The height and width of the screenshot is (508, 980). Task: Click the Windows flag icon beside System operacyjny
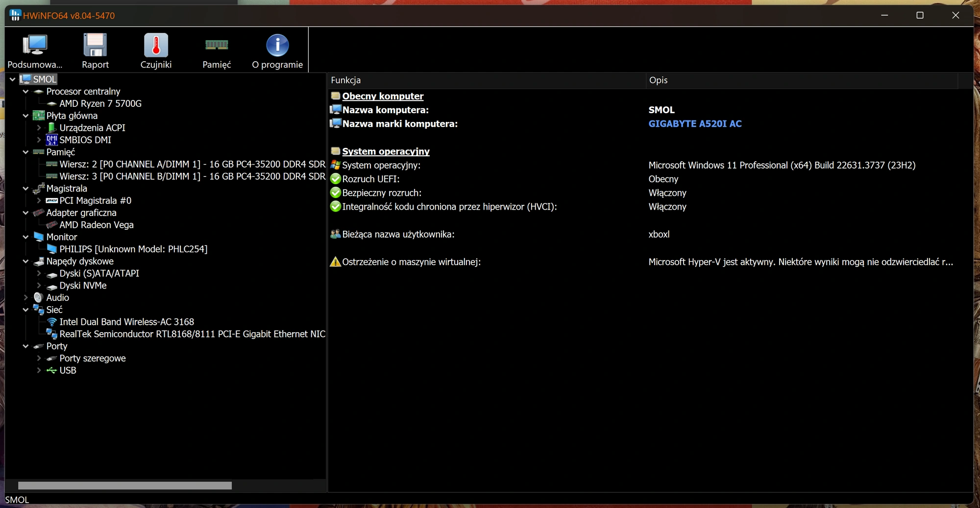click(x=335, y=165)
